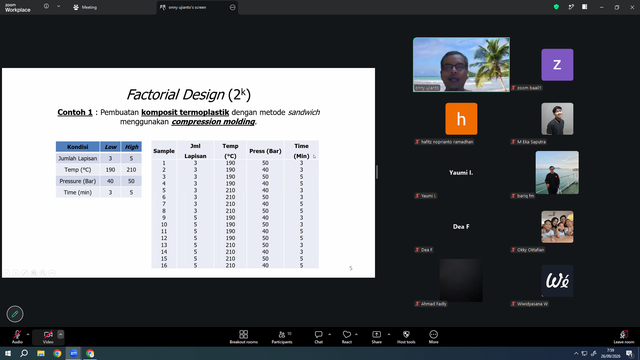Viewport: 640px width, 360px height.
Task: Click the green annotate pencil button
Action: coord(15,314)
